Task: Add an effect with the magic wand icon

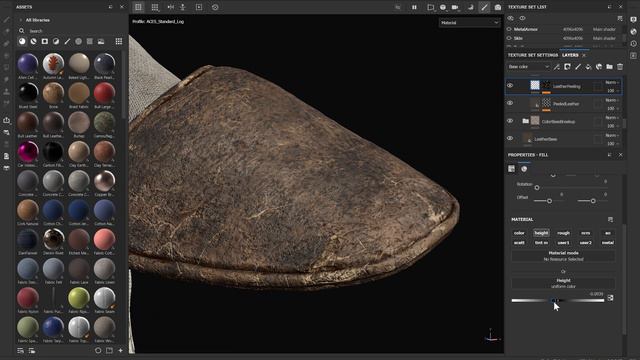Action: [557, 67]
